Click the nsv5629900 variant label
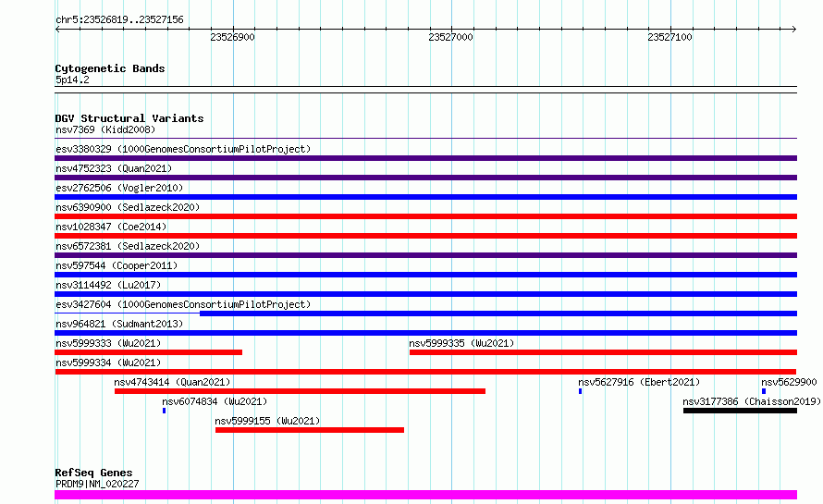The height and width of the screenshot is (504, 823). [789, 382]
